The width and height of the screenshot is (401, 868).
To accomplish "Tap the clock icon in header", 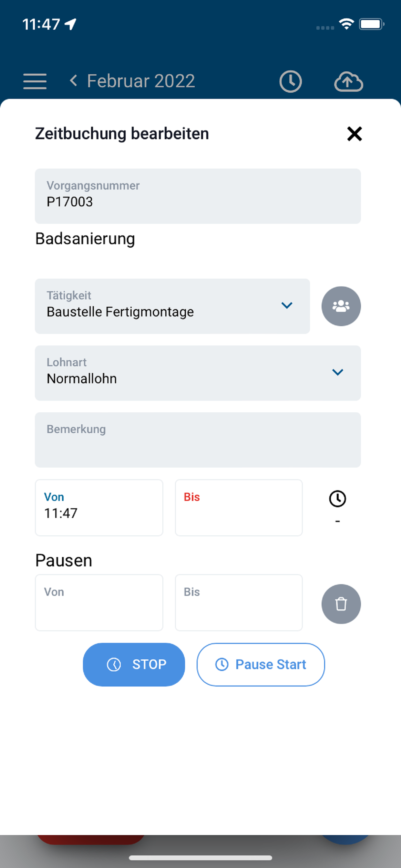I will pos(290,81).
